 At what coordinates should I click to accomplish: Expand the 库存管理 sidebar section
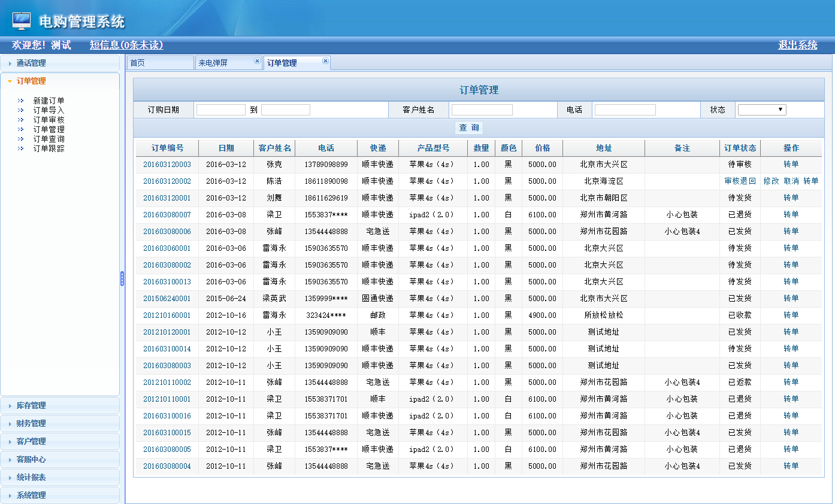(x=60, y=405)
